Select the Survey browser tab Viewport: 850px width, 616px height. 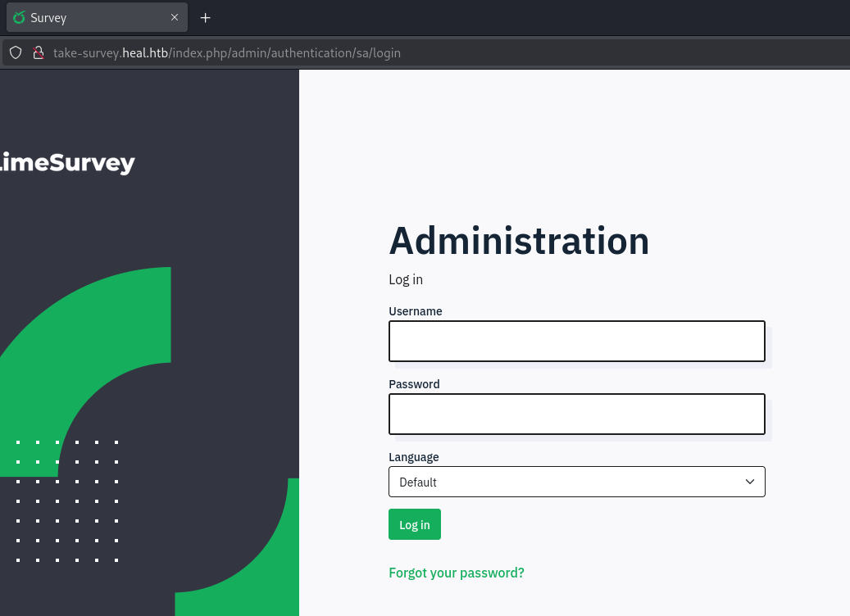coord(97,17)
